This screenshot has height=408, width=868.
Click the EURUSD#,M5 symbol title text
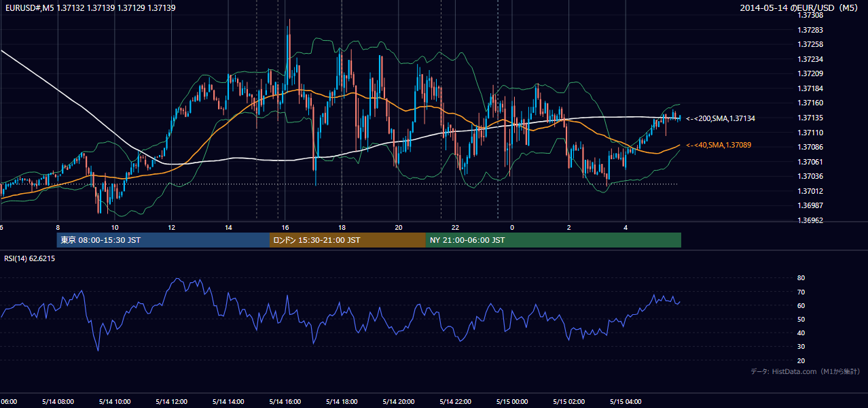point(90,7)
